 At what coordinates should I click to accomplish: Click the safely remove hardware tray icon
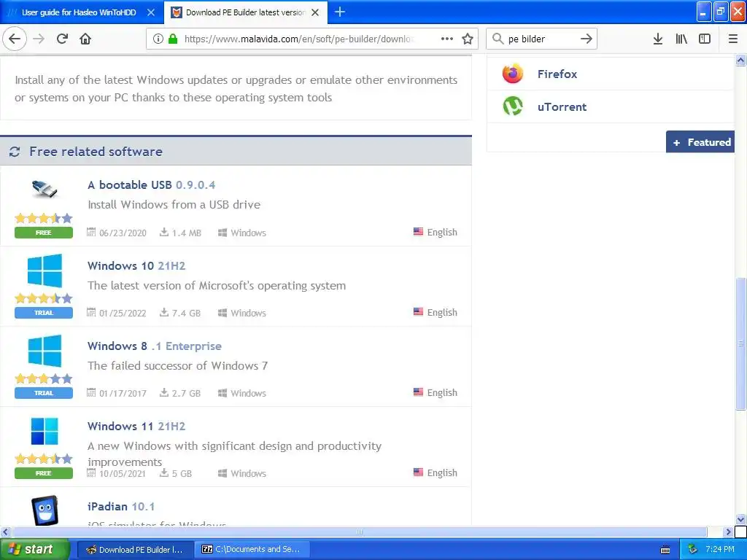693,550
